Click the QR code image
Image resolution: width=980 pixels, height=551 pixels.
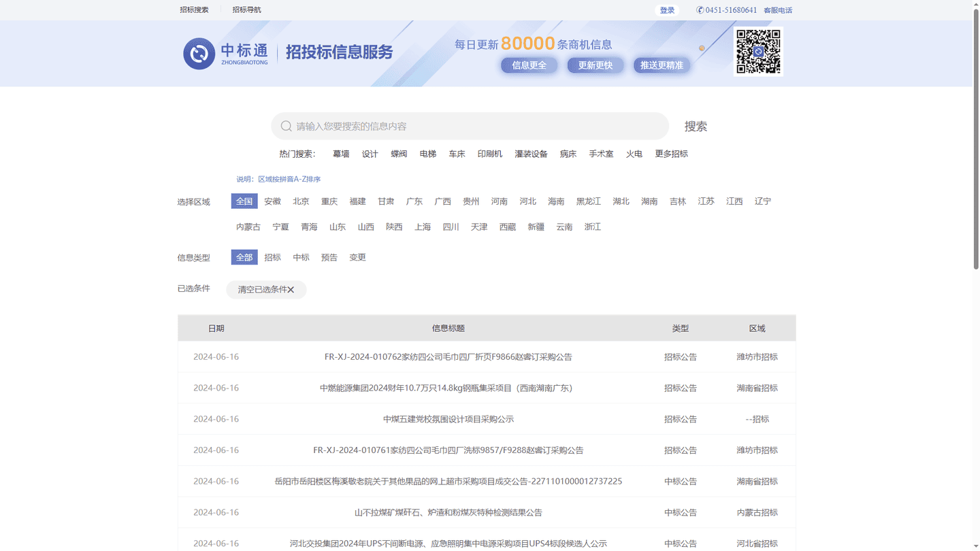point(758,52)
